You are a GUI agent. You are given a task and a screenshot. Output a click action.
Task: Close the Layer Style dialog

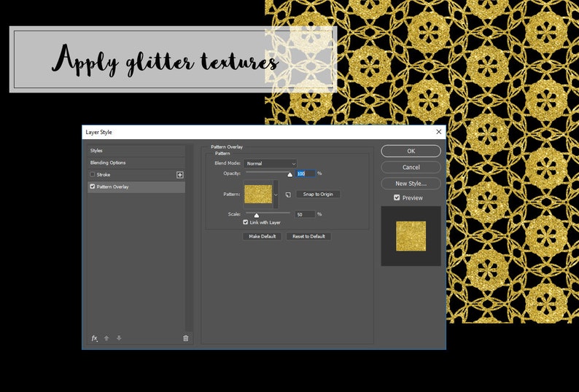[439, 132]
